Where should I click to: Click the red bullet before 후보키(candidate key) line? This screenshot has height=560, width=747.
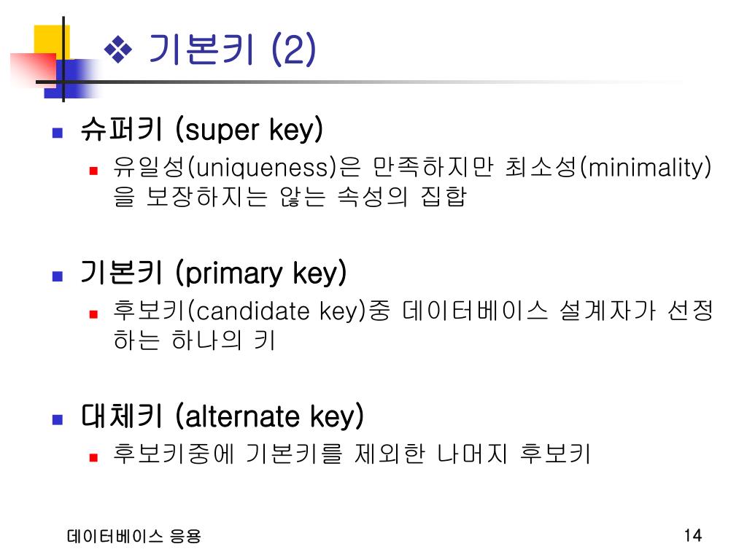[94, 314]
